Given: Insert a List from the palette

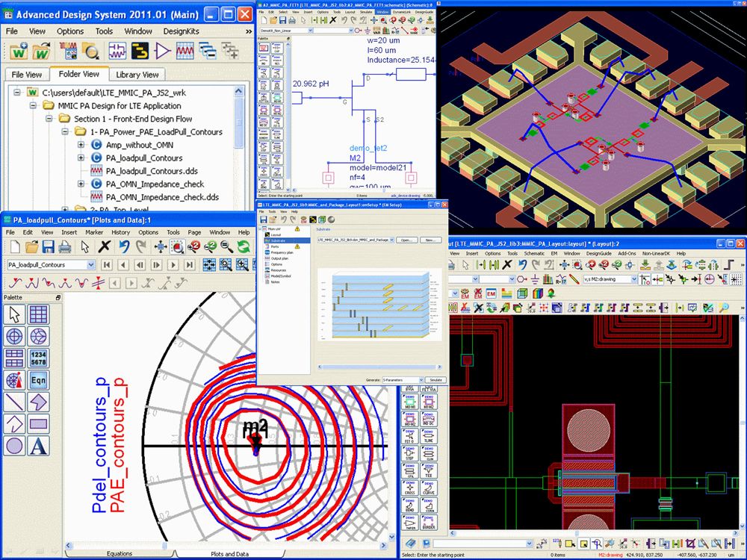Looking at the screenshot, I should [39, 358].
